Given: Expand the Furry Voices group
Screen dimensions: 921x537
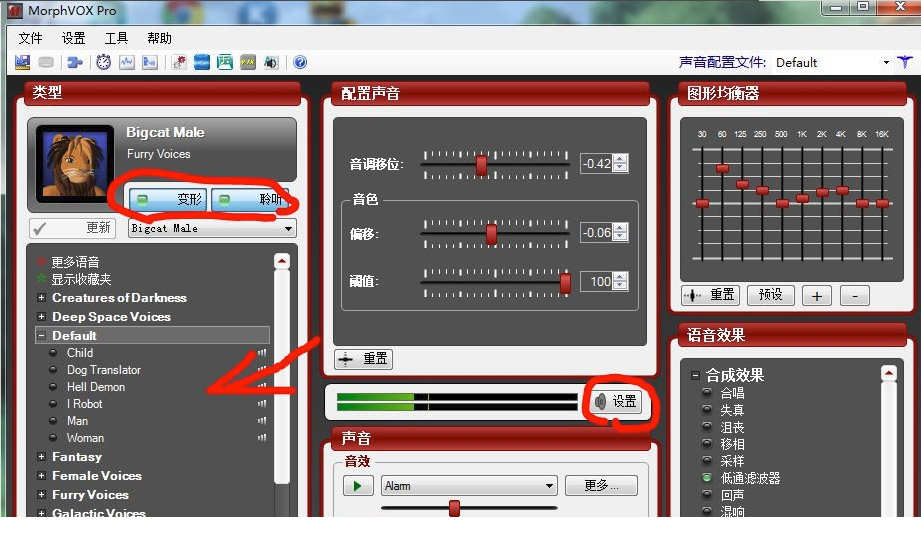Looking at the screenshot, I should point(41,495).
